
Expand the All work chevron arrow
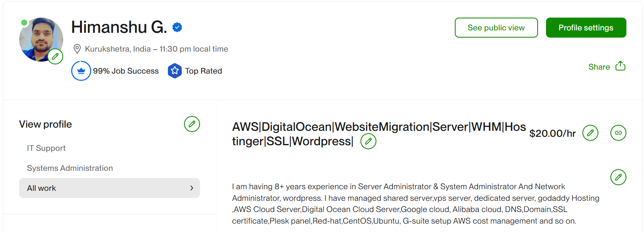pyautogui.click(x=192, y=188)
